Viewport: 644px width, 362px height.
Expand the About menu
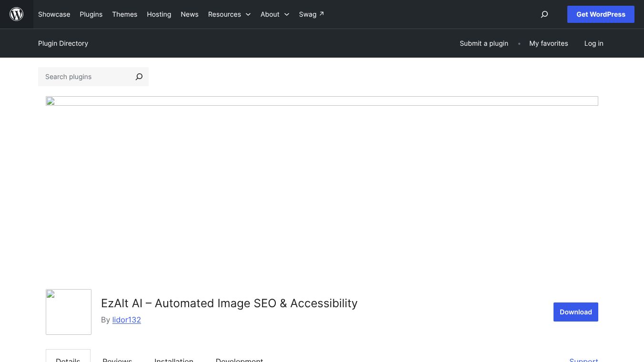275,14
